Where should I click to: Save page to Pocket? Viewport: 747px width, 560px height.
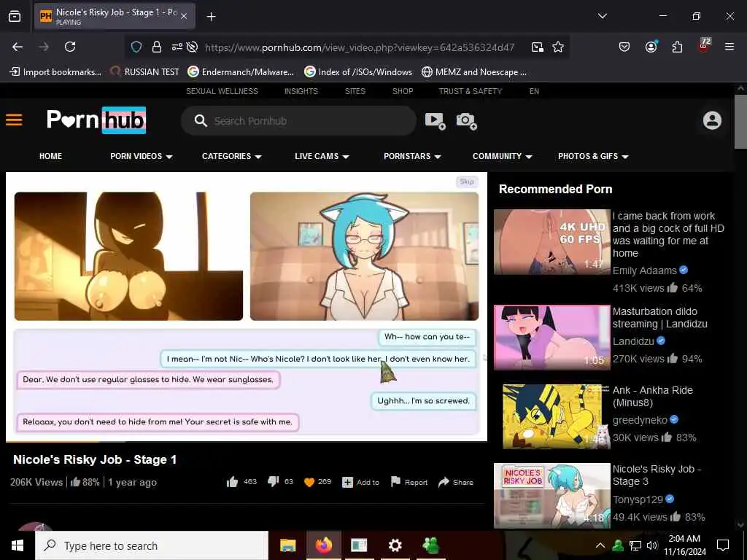tap(624, 47)
